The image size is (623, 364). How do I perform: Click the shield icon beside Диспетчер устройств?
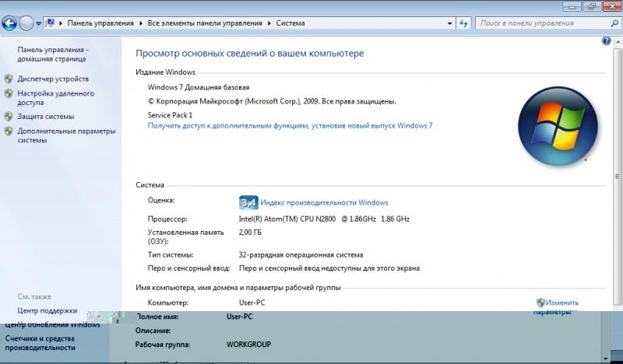tap(9, 79)
